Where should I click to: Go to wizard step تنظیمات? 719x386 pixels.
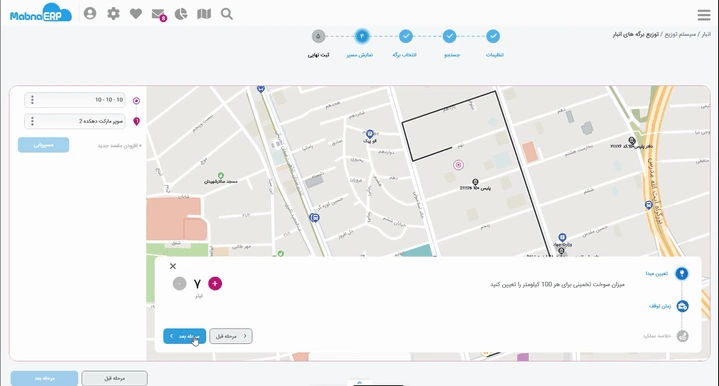[x=493, y=36]
